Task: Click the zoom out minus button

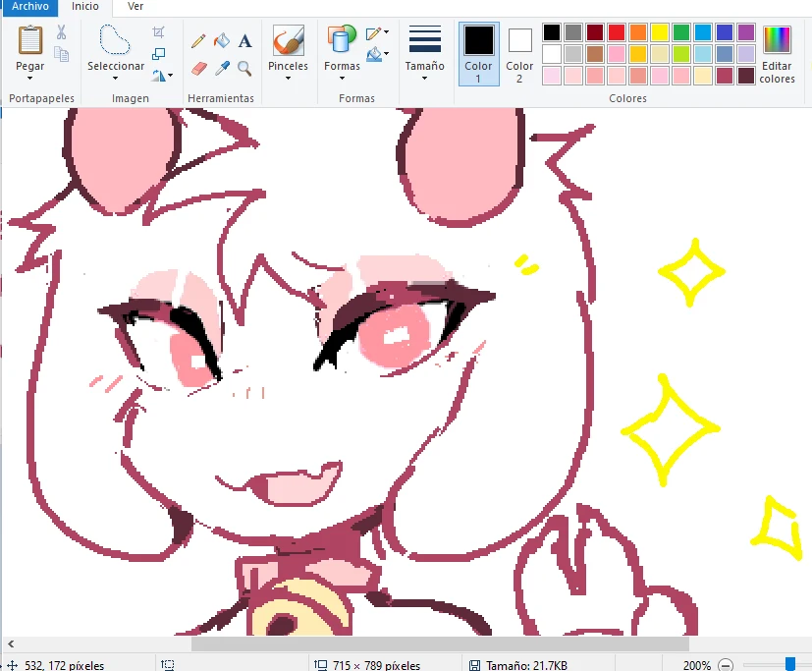Action: pyautogui.click(x=726, y=665)
